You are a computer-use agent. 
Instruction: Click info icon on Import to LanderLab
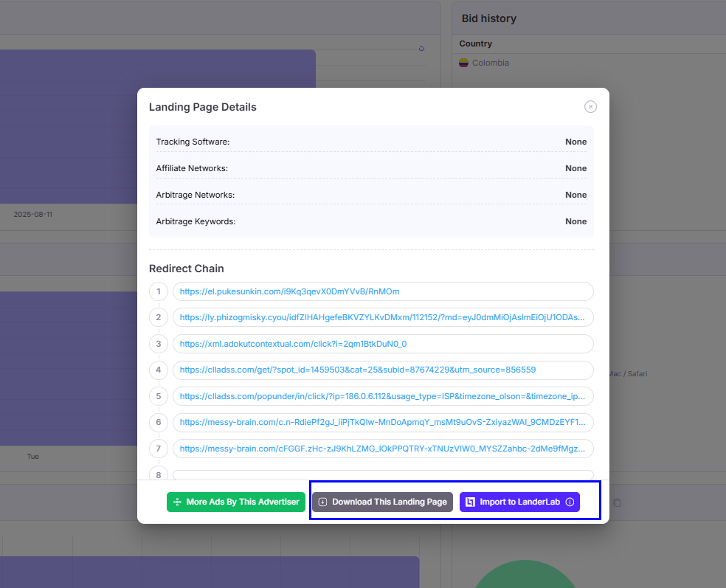[x=570, y=502]
